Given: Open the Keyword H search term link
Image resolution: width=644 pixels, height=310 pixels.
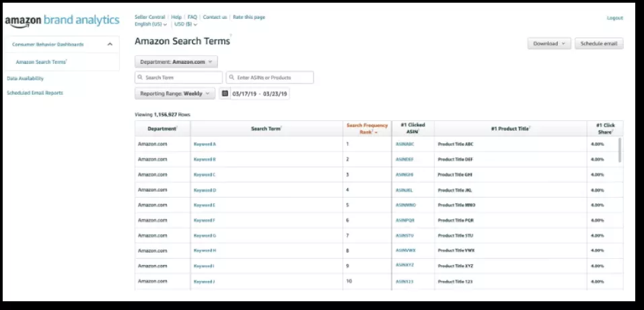Looking at the screenshot, I should point(205,250).
